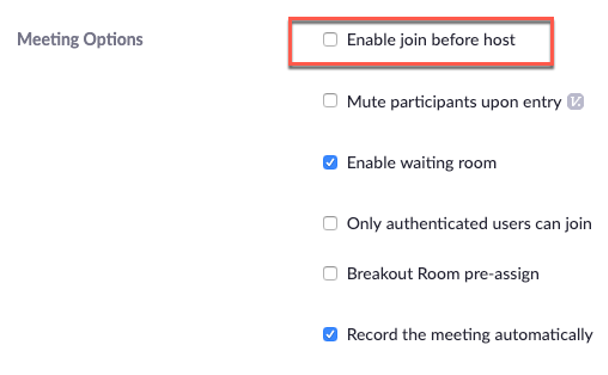
Task: Uncheck the Record the meeting automatically checkbox
Action: click(330, 334)
